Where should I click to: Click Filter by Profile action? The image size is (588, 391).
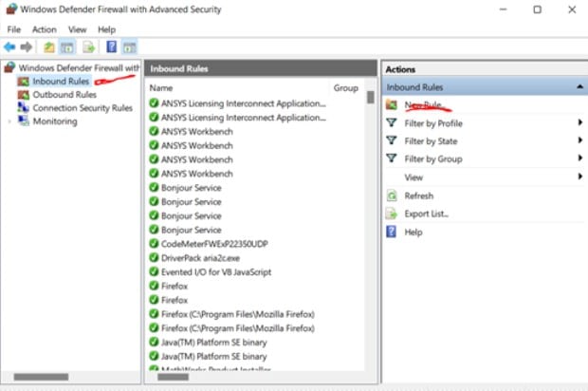point(433,123)
